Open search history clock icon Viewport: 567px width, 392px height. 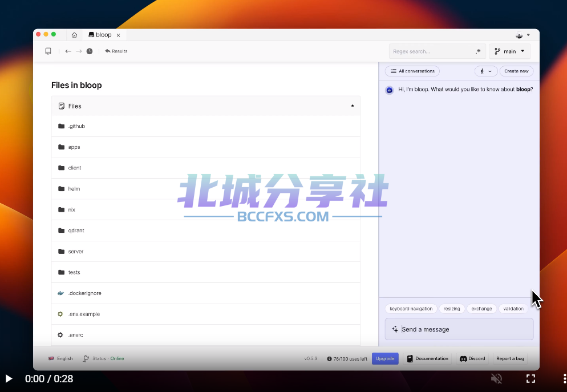90,51
